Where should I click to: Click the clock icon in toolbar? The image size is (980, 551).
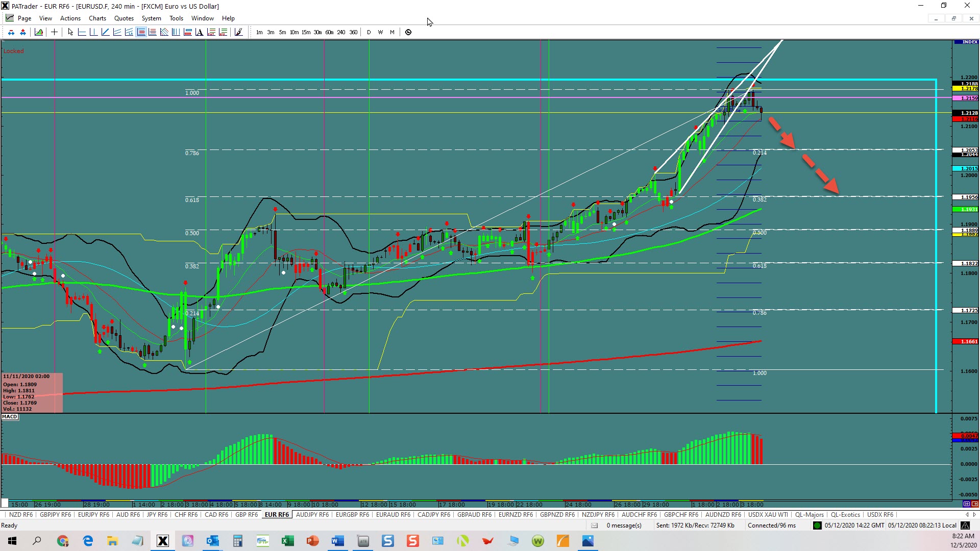(x=408, y=32)
